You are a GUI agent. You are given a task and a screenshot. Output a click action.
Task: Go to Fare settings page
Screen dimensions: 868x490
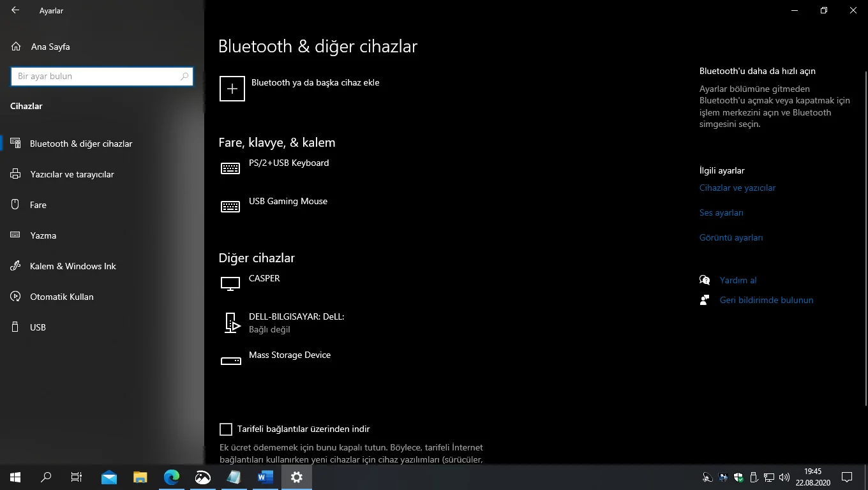(x=38, y=205)
